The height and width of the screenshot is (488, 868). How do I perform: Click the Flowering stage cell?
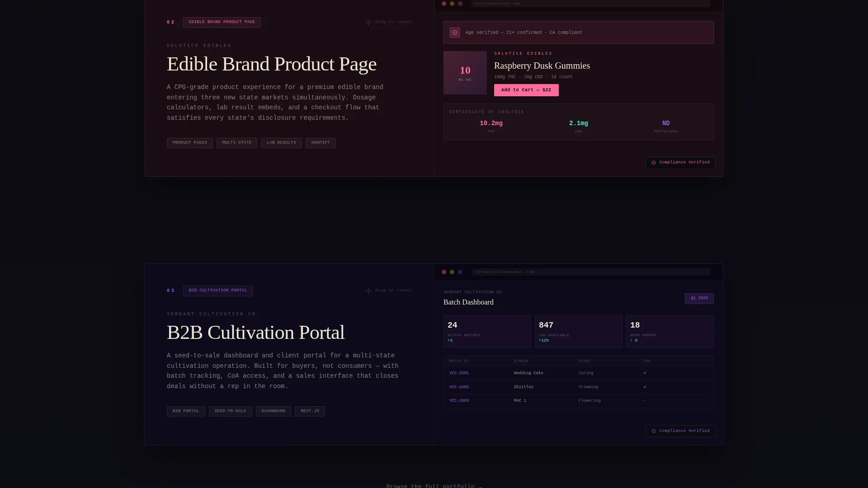[x=590, y=401]
